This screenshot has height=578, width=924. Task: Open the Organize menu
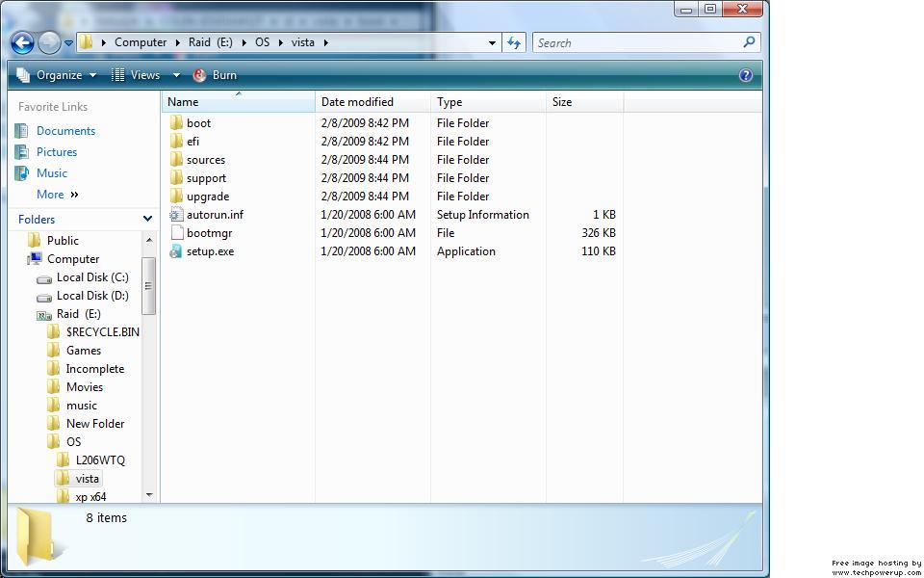click(57, 75)
